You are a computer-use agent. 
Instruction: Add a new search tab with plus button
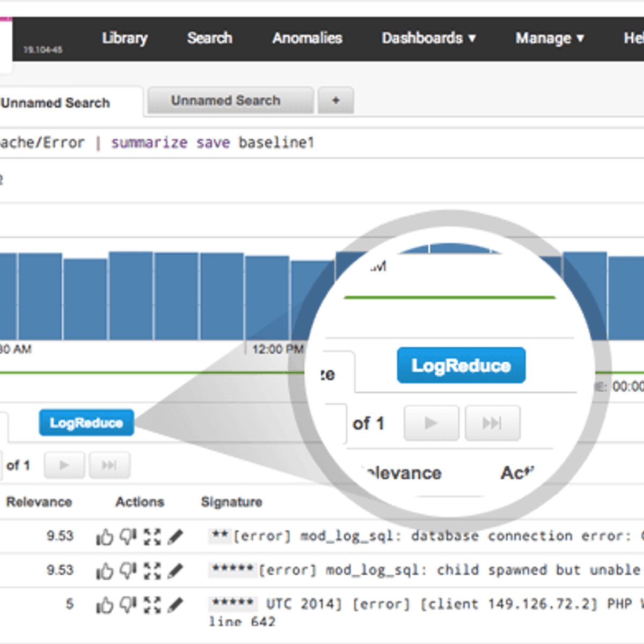(335, 101)
